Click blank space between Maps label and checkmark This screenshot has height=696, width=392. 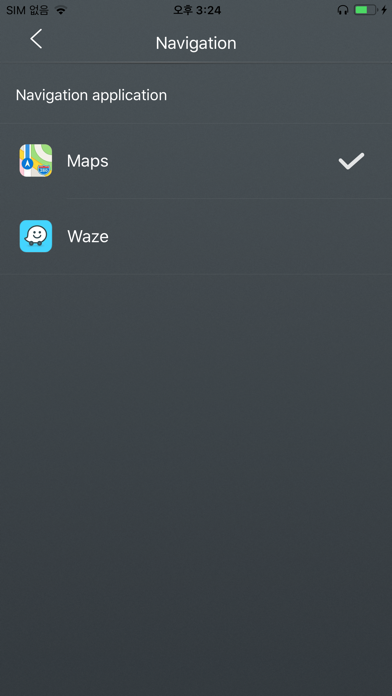click(222, 161)
